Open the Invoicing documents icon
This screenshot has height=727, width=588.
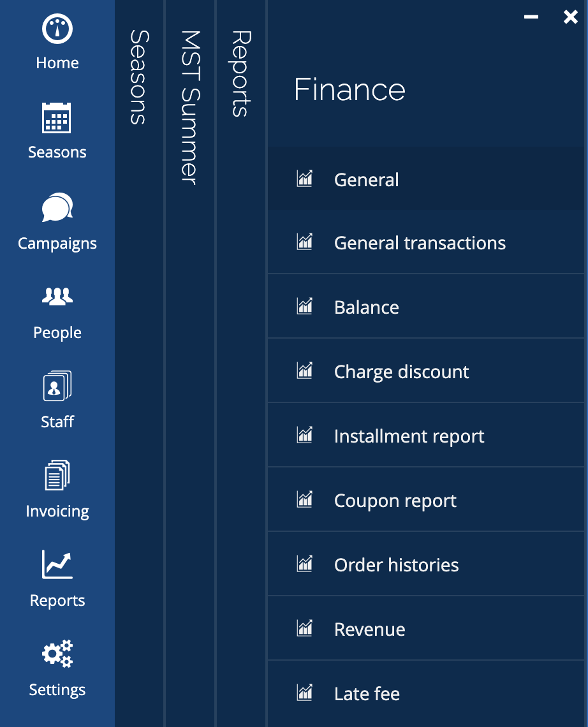tap(57, 476)
